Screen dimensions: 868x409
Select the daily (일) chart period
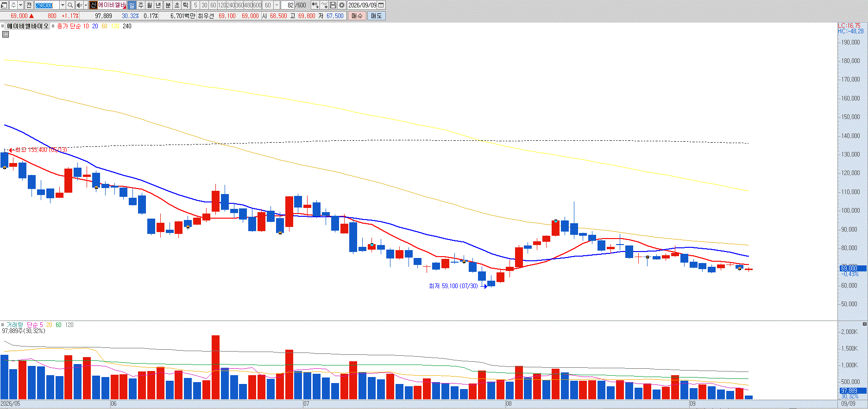coord(132,5)
